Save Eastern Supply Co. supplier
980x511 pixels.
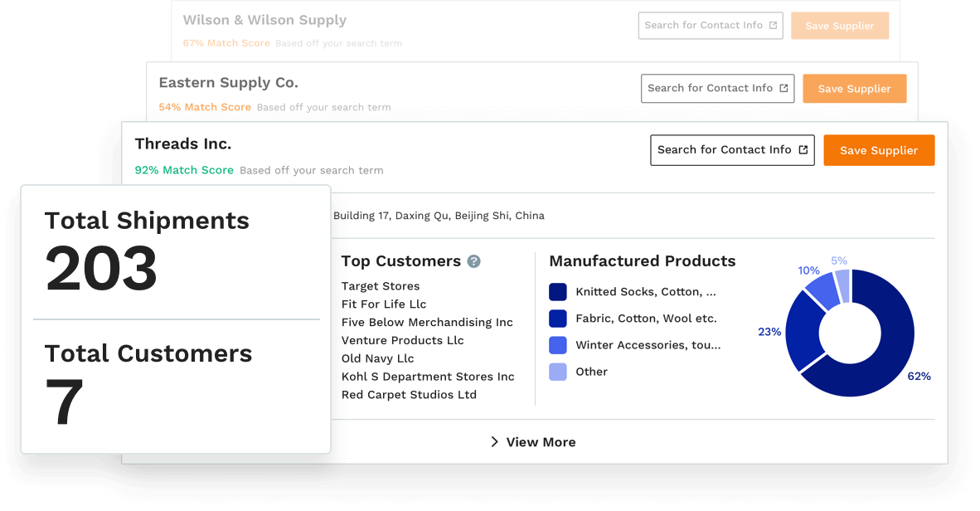click(x=854, y=89)
